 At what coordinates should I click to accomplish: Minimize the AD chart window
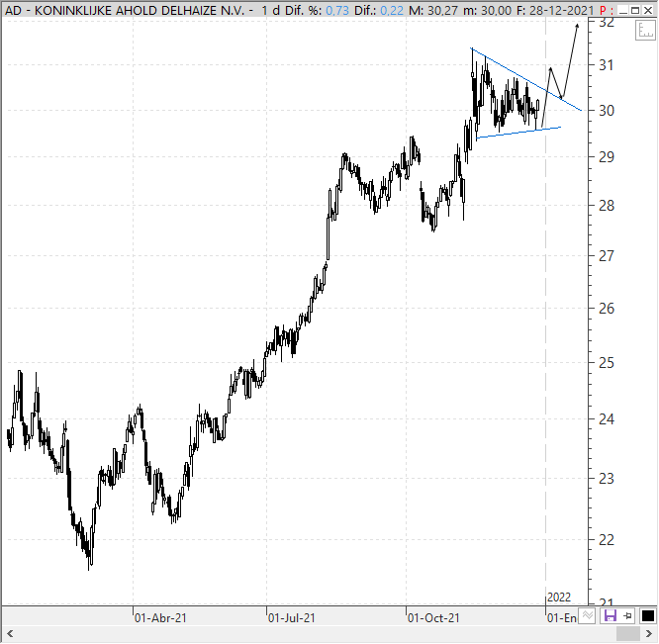click(x=623, y=11)
